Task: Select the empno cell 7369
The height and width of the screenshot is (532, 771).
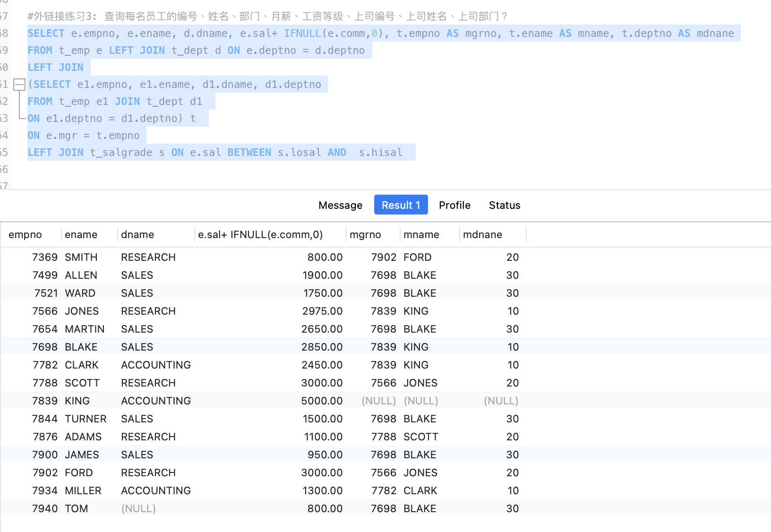Action: 45,257
